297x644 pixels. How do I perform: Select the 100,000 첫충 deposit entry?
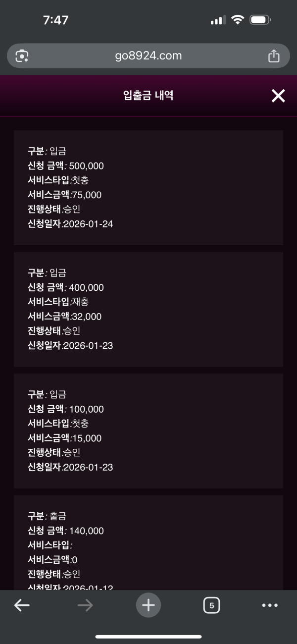pos(148,430)
